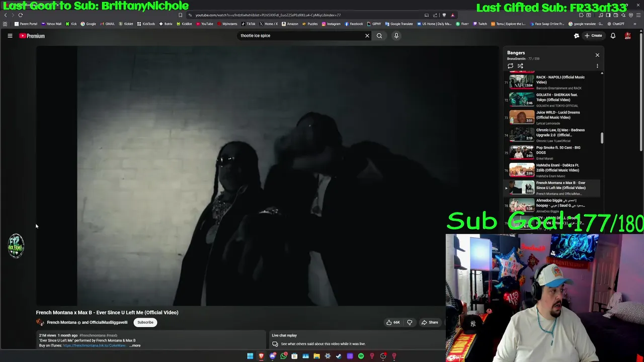Image resolution: width=644 pixels, height=362 pixels.
Task: Open browser apps grid icon on bookmarks bar
Action: click(5, 24)
